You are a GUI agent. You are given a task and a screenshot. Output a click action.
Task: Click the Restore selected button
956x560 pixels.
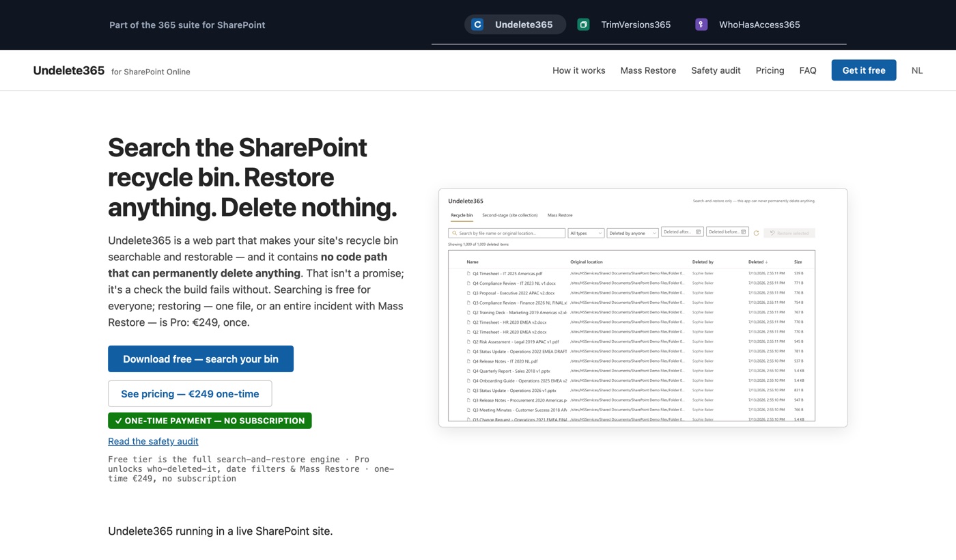(x=789, y=233)
